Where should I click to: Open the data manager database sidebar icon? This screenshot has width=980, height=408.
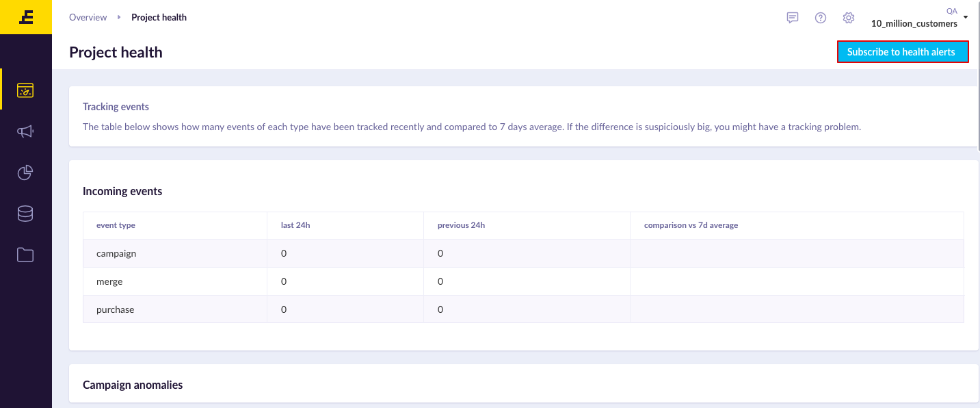[x=25, y=214]
